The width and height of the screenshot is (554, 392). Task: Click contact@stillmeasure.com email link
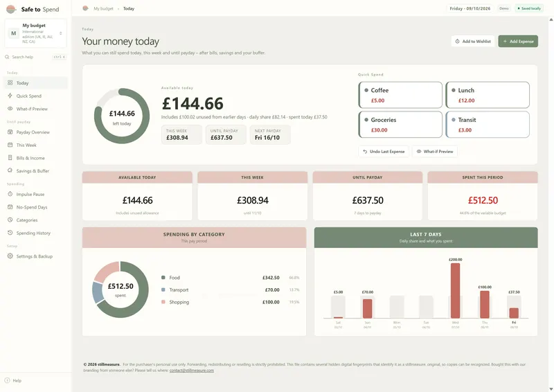[192, 371]
